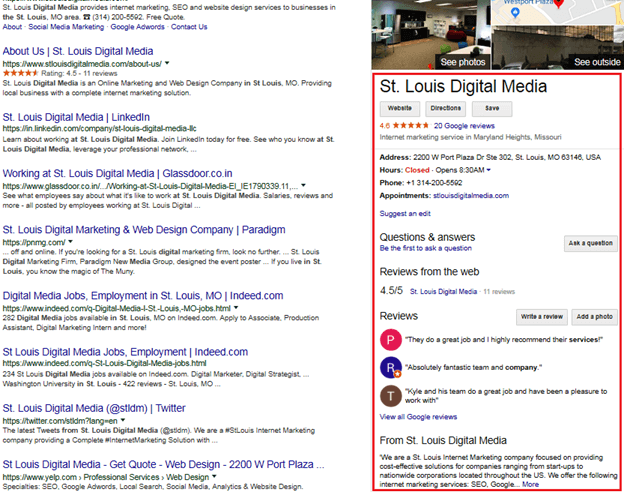The width and height of the screenshot is (624, 492).
Task: Open the See outside street view thumbnail
Action: [559, 35]
